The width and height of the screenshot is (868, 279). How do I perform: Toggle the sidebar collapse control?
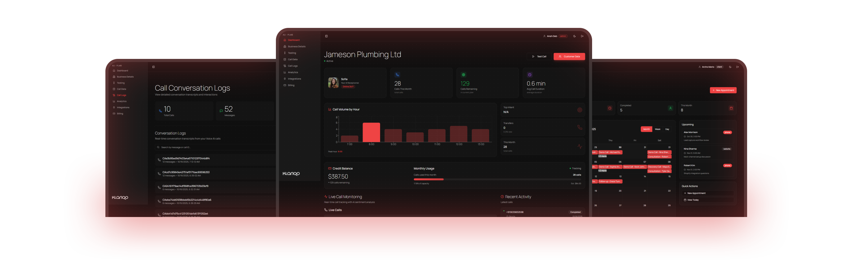(x=326, y=36)
